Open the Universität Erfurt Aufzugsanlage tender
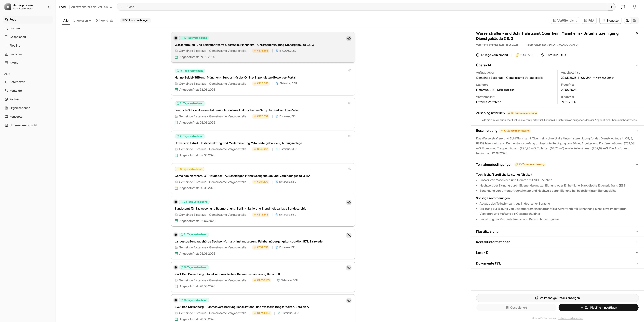The image size is (644, 322). point(238,143)
